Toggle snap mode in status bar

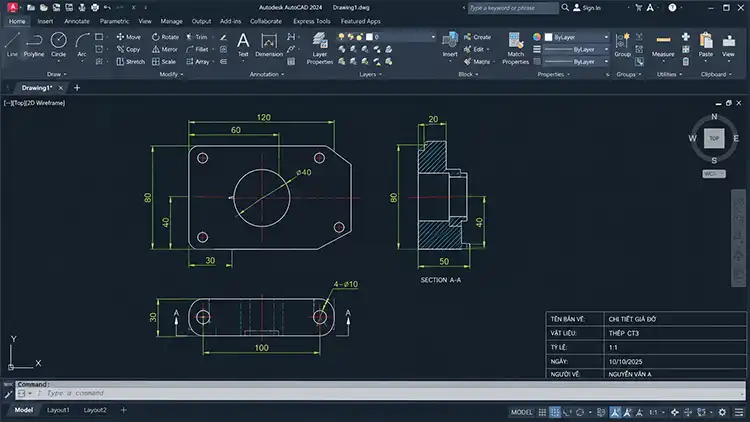pyautogui.click(x=554, y=412)
